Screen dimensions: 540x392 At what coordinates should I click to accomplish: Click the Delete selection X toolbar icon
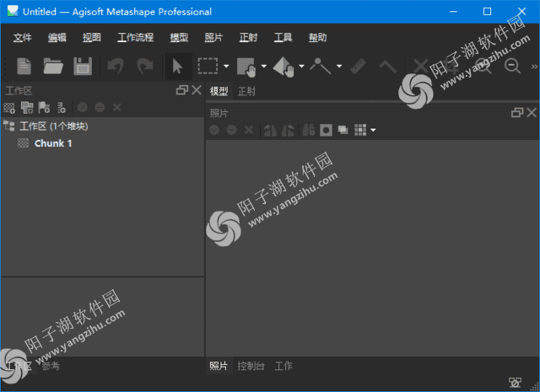pyautogui.click(x=420, y=66)
